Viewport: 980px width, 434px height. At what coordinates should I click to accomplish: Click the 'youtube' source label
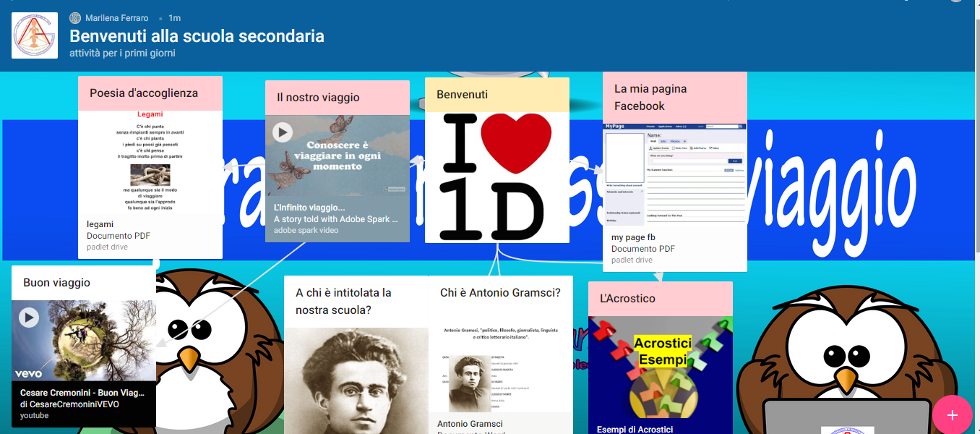tap(35, 416)
